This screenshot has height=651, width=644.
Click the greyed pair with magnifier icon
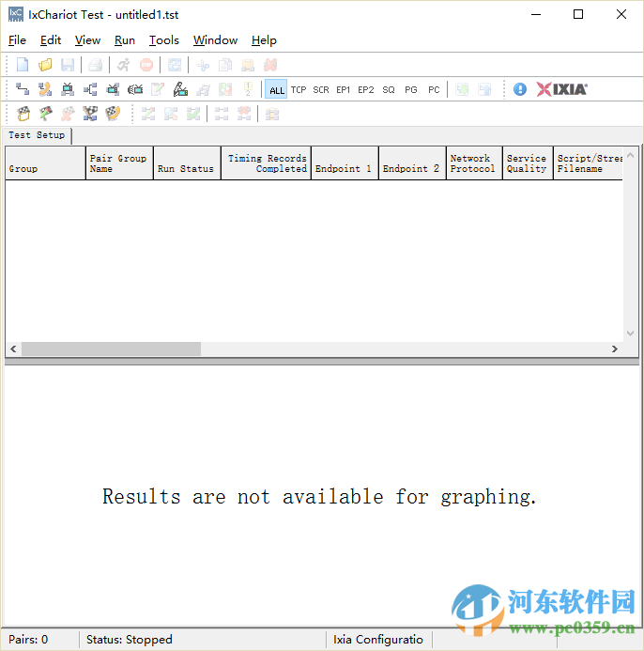pos(171,114)
